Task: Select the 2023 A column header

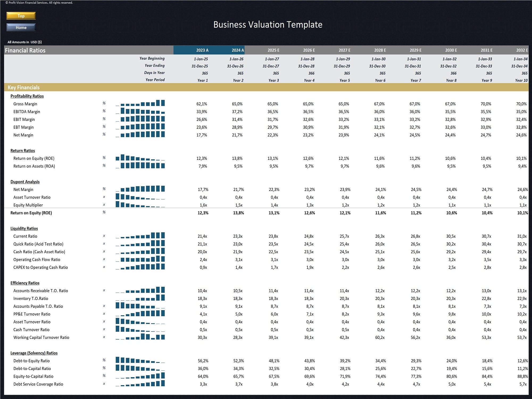Action: 202,50
